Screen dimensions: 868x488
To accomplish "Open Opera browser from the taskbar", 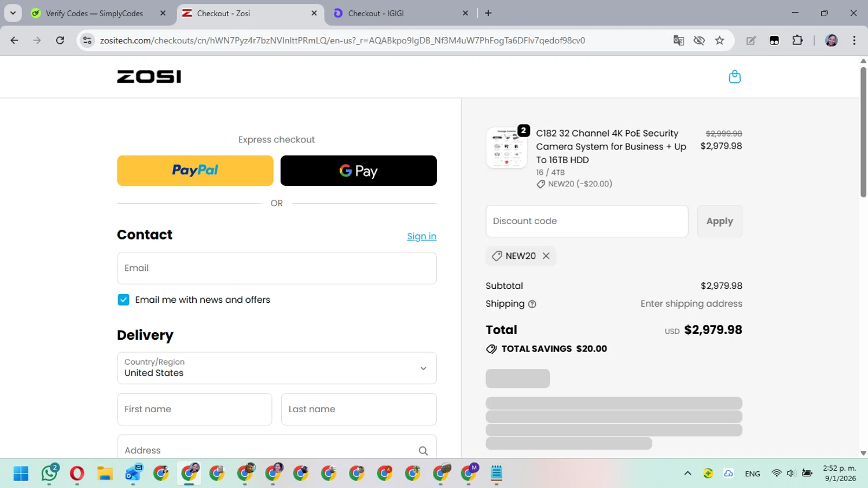I will tap(76, 474).
